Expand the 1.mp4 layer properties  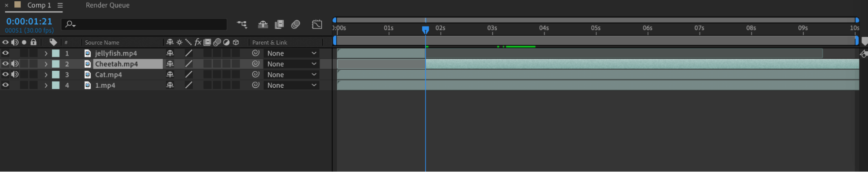46,86
